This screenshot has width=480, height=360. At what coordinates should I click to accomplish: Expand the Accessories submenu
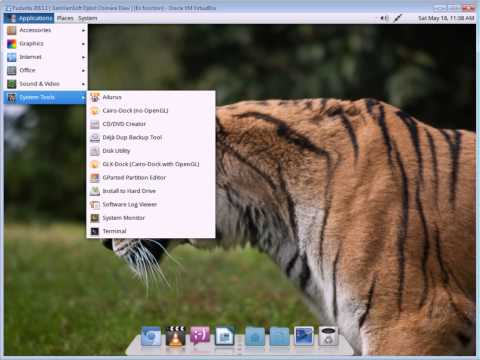[x=46, y=30]
